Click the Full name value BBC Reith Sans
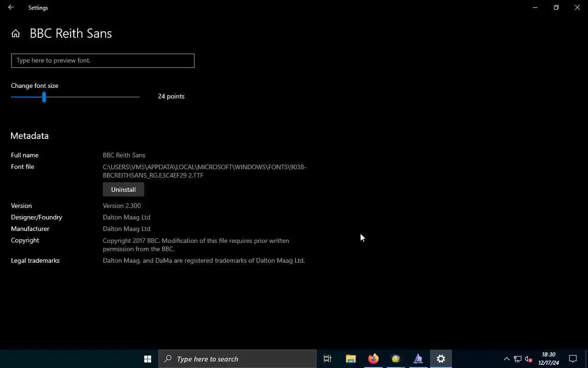This screenshot has height=368, width=588. [124, 155]
